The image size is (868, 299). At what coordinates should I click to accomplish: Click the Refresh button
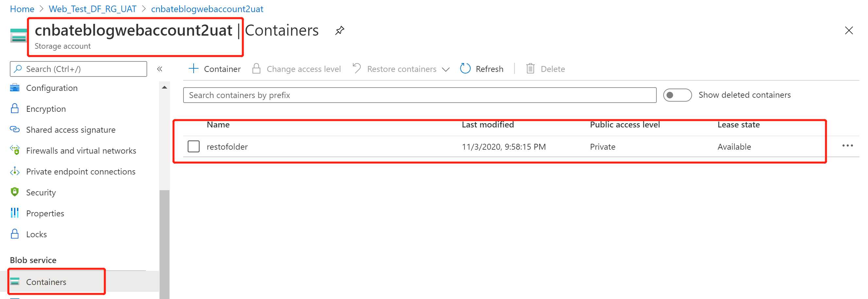click(482, 69)
